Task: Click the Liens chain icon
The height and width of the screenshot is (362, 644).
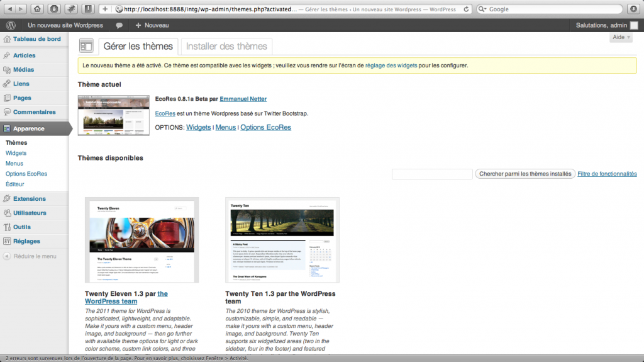Action: coord(6,84)
